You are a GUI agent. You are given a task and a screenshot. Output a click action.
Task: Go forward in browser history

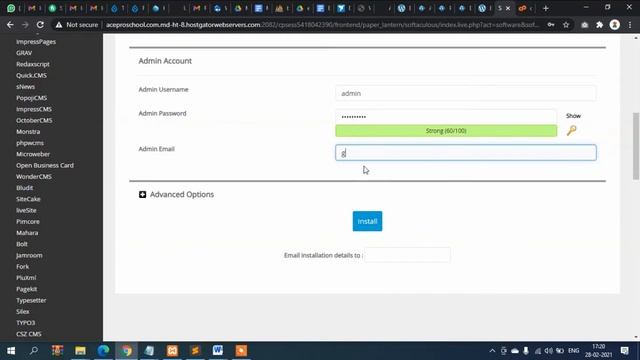[25, 25]
